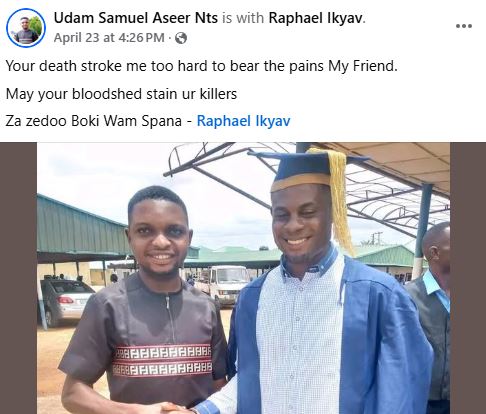Click the "Za zedoo Boki Wam Spana" text
Viewport: 486px width, 414px height.
point(94,121)
